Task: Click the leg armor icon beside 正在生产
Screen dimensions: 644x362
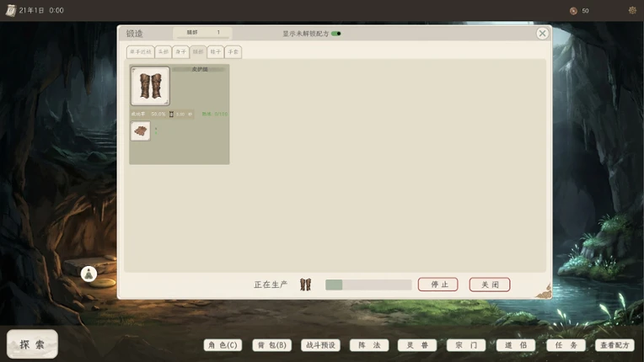Action: point(306,284)
